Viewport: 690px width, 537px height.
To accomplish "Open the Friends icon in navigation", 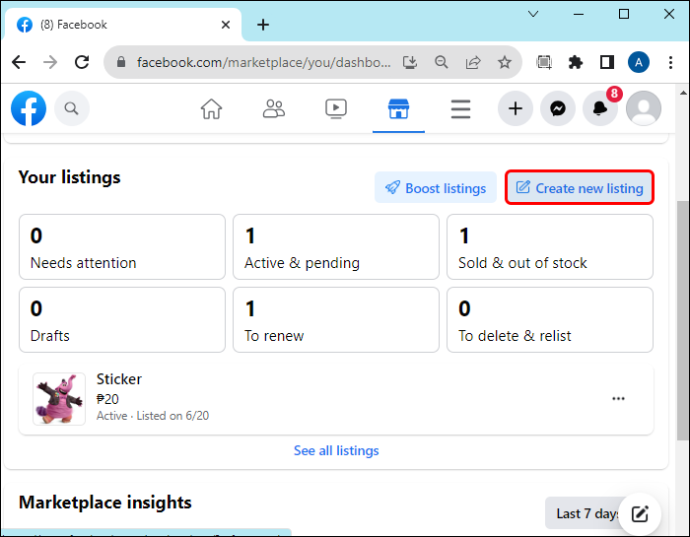I will pos(274,109).
